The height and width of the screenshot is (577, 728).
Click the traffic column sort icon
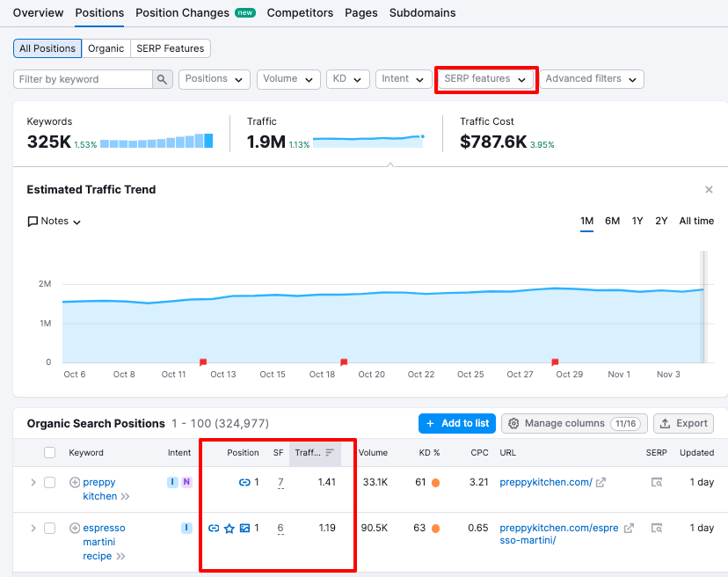pyautogui.click(x=331, y=453)
